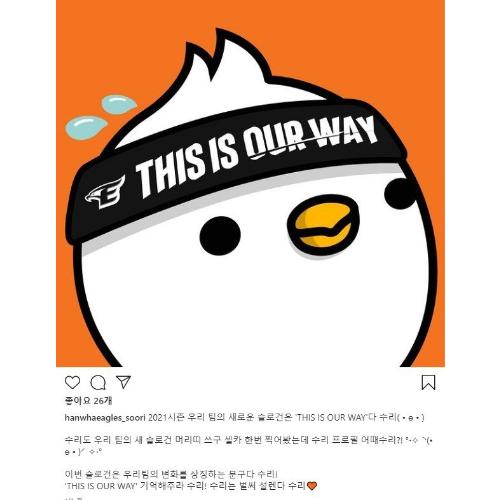Click the blue sweat drops on the image
Screen dimensions: 500x500
pos(100,117)
